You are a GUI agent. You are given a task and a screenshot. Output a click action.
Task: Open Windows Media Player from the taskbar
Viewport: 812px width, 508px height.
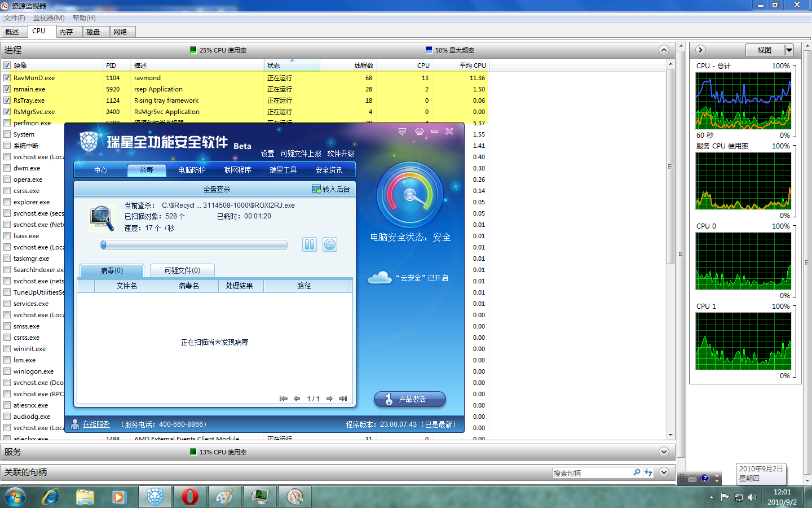119,497
